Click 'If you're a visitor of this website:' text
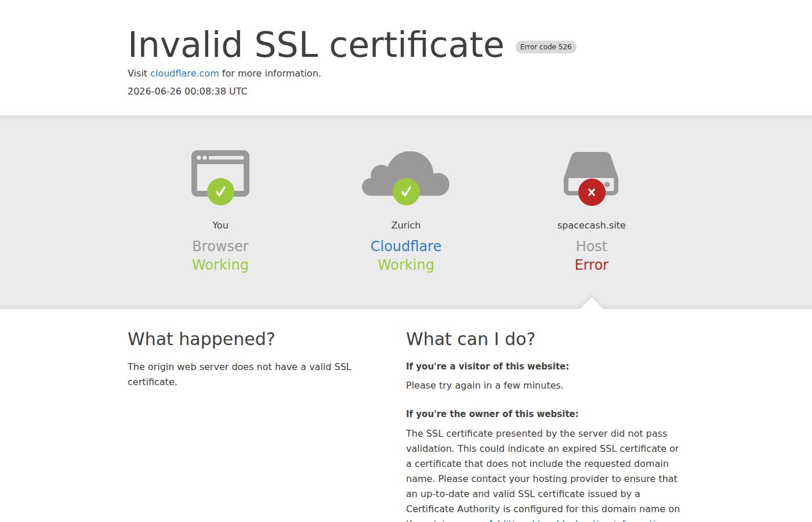 [x=487, y=366]
